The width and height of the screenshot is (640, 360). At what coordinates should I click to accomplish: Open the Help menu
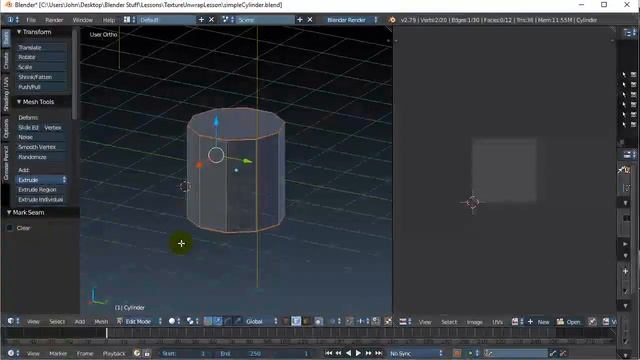(109, 20)
